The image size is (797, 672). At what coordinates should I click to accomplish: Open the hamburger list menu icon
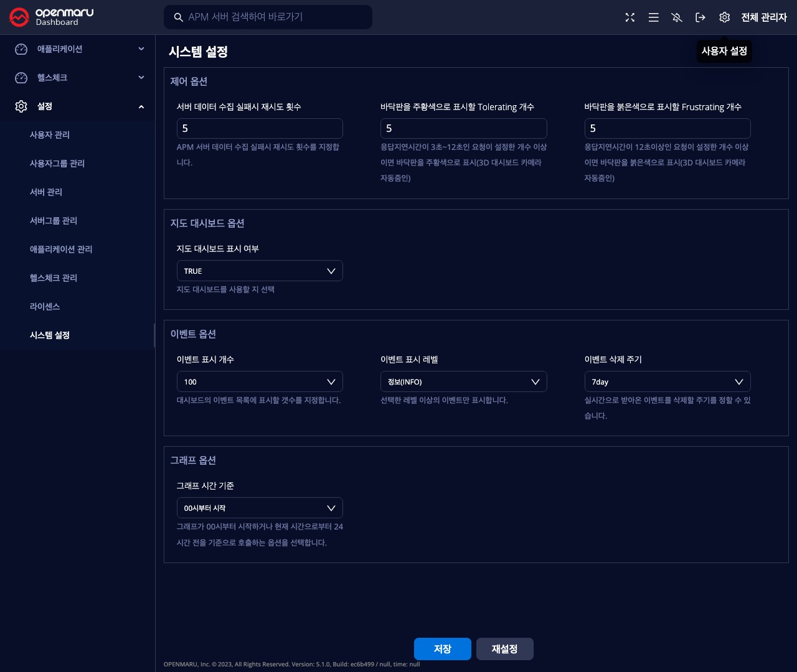coord(653,17)
